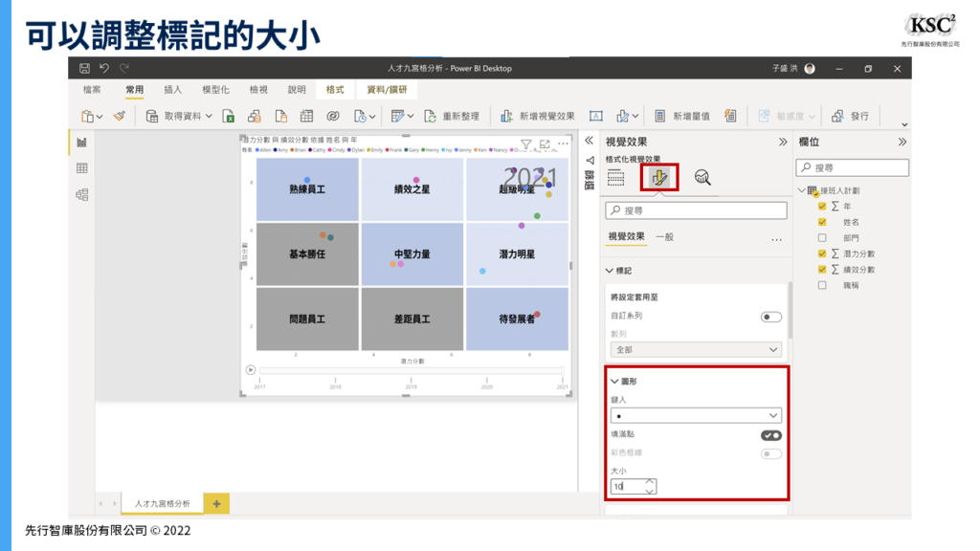The image size is (980, 551).
Task: Switch to the 模型化 ribbon tab
Action: coord(215,90)
